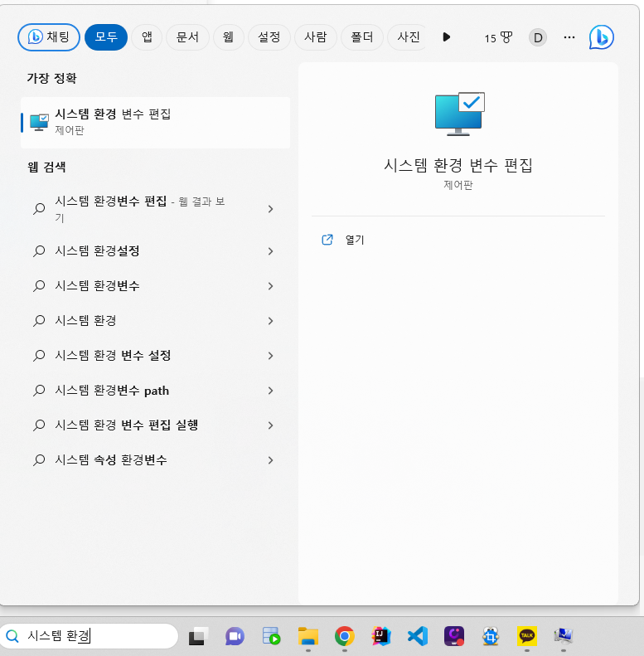
Task: Show more filters with play arrow
Action: (x=446, y=37)
